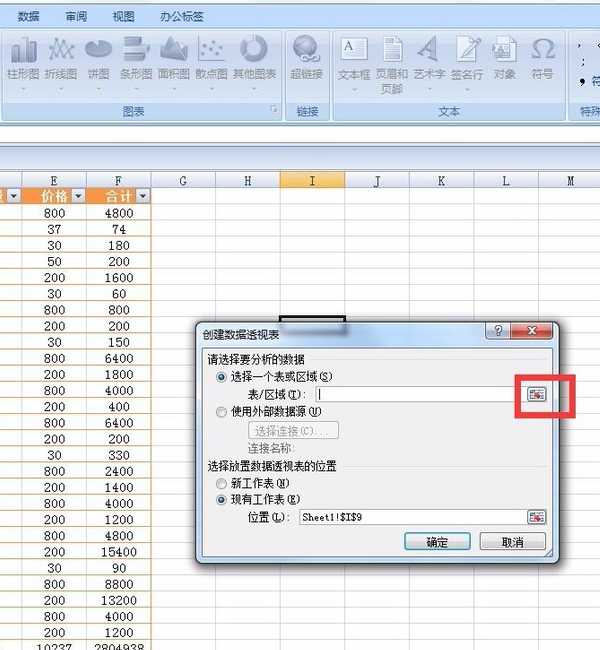
Task: Switch to the 办公标签 ribbon tab
Action: click(182, 17)
